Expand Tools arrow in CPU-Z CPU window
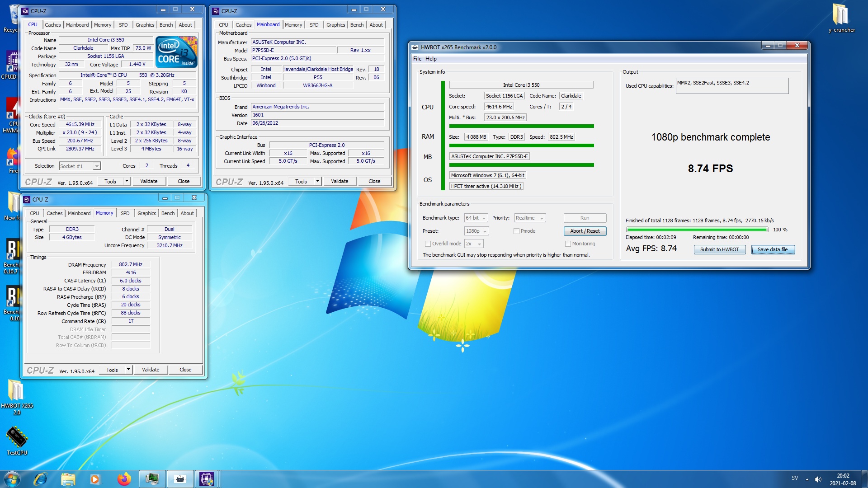 [x=127, y=181]
